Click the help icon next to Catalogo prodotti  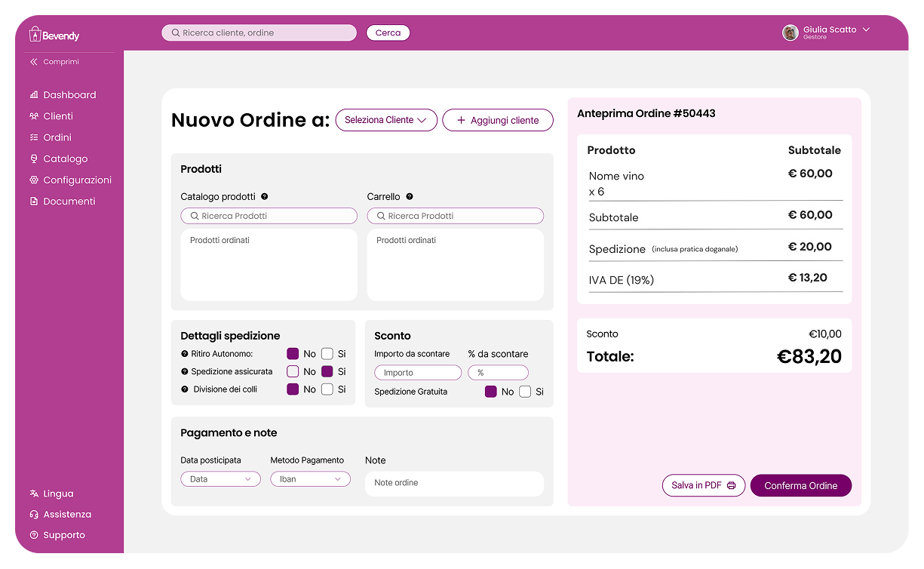coord(265,196)
